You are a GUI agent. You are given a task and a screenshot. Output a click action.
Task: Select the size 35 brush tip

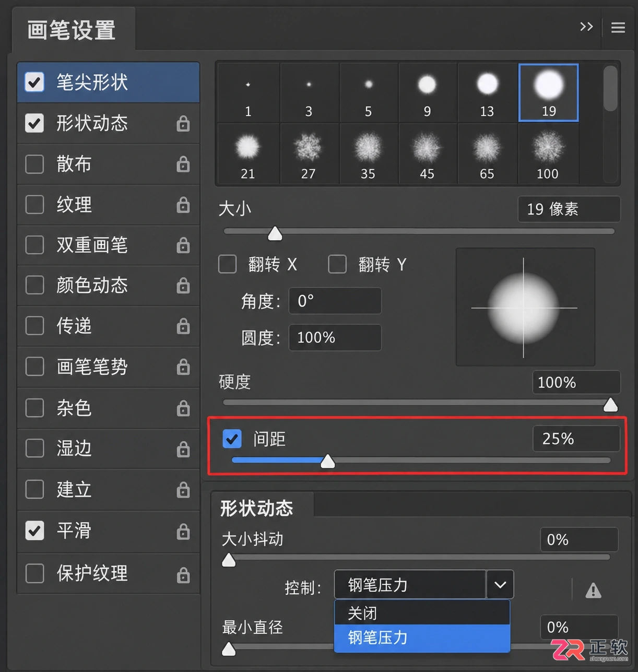pyautogui.click(x=369, y=154)
